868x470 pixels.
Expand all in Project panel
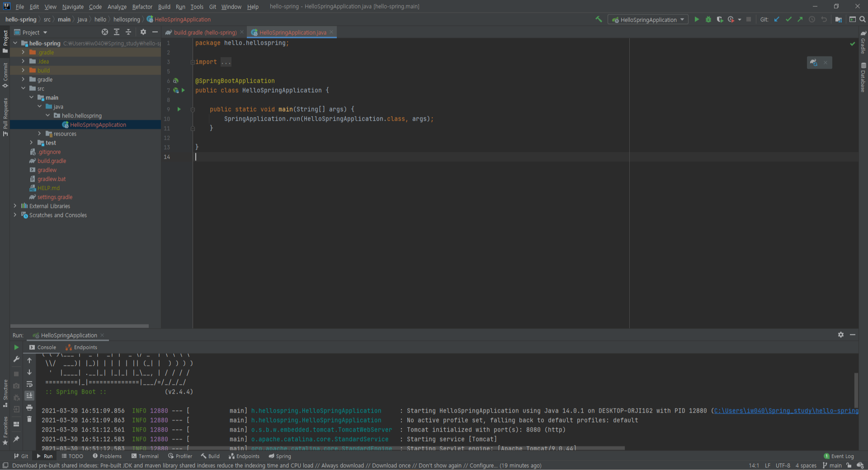117,32
